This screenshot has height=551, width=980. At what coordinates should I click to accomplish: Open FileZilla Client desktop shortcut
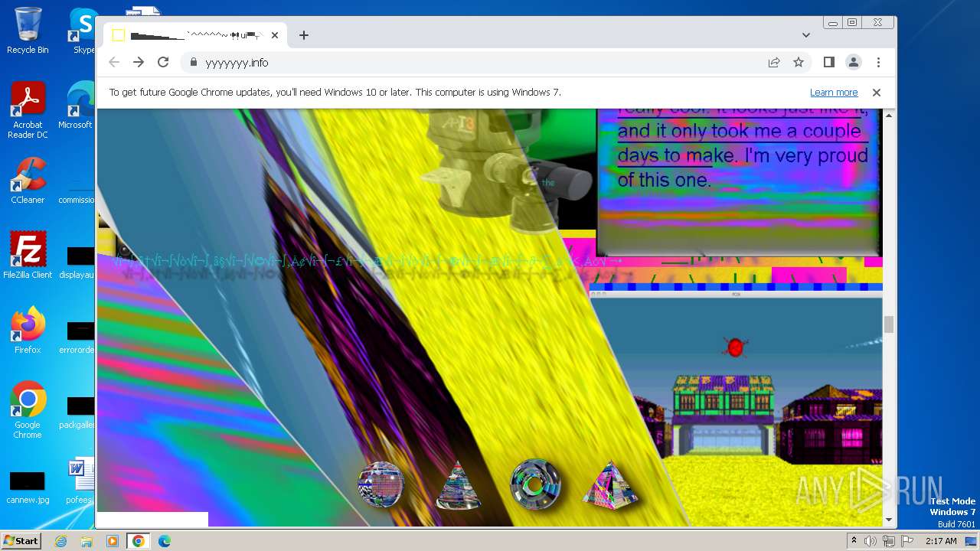click(x=28, y=255)
